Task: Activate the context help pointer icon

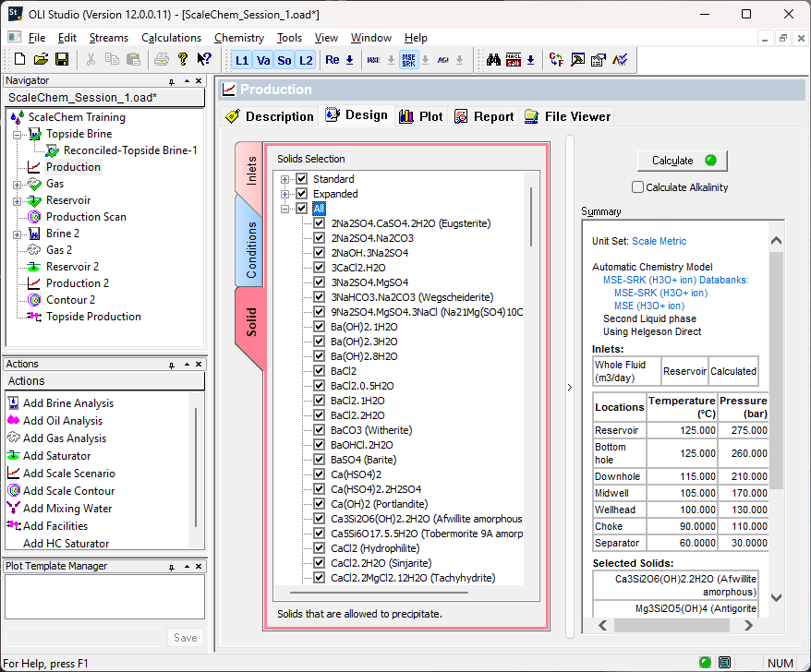Action: point(204,59)
